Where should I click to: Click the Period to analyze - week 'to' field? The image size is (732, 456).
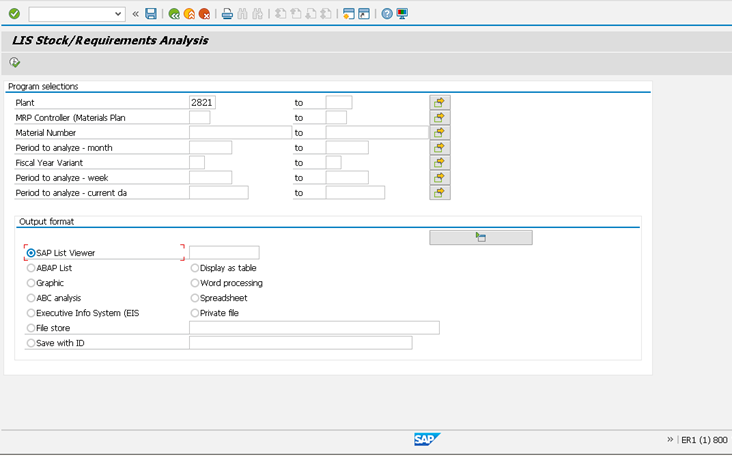pyautogui.click(x=347, y=177)
